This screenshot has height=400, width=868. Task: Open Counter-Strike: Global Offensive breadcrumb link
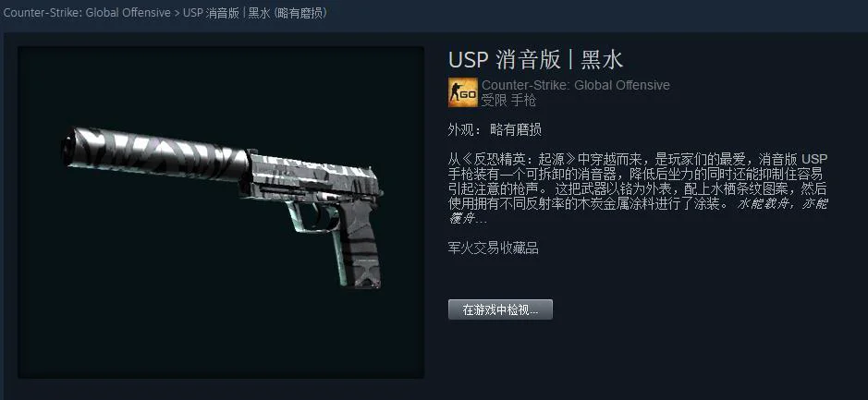click(x=87, y=13)
